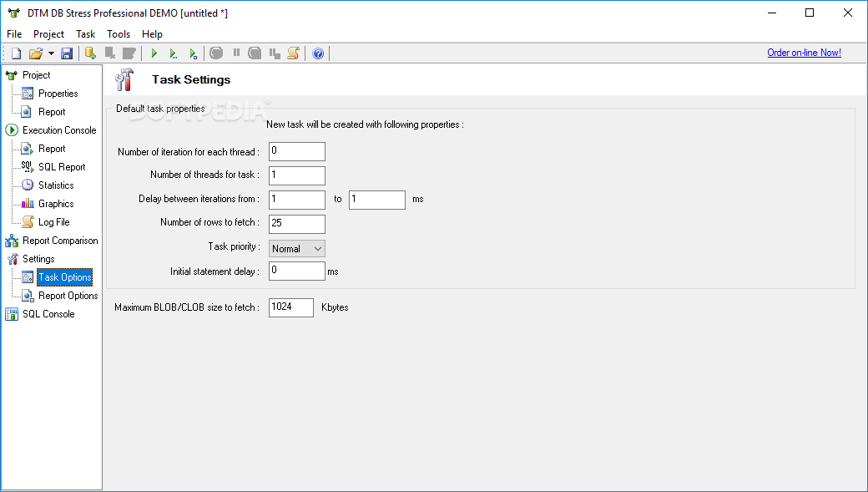
Task: Open Report under Execution Console
Action: tap(52, 149)
